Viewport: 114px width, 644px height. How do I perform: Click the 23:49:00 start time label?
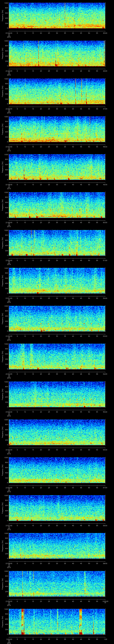(x=9, y=223)
